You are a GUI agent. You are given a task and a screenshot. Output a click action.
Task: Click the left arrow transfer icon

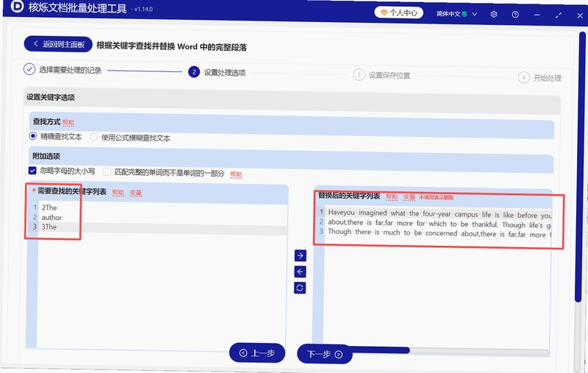pos(300,271)
